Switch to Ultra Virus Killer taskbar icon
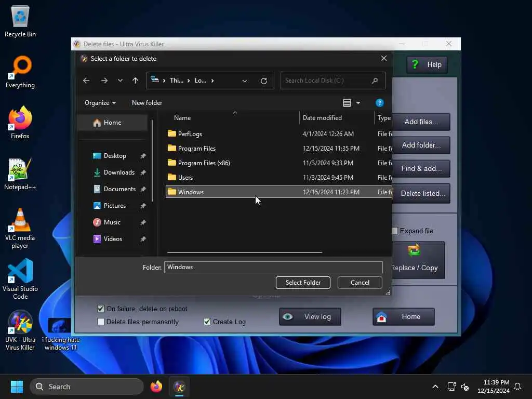This screenshot has height=399, width=532. click(179, 387)
